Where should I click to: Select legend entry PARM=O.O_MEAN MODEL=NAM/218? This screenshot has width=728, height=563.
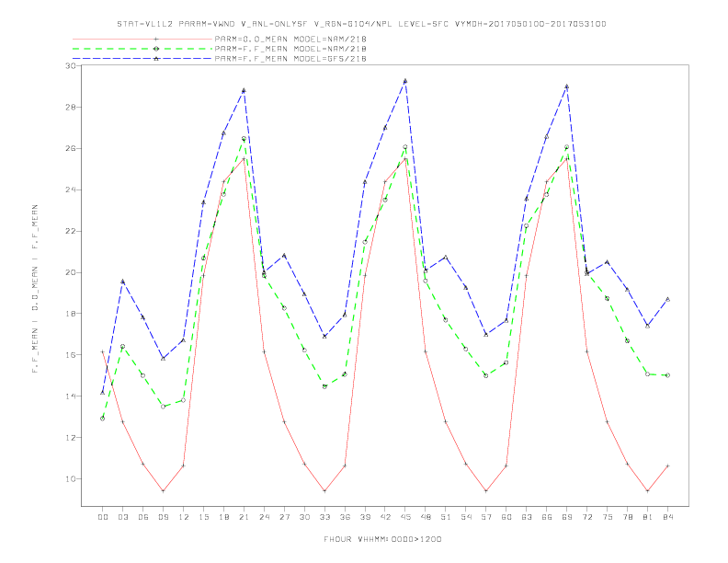[x=290, y=39]
